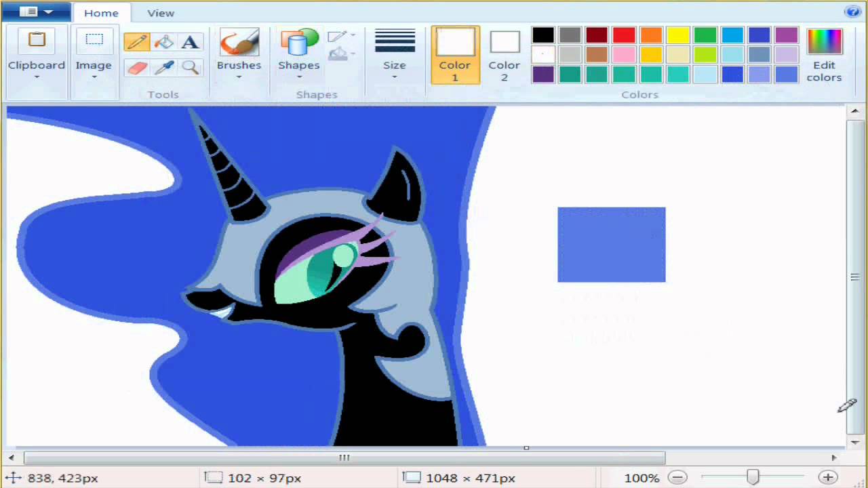Pick the brown color swatch
Image resolution: width=868 pixels, height=488 pixels.
(597, 55)
